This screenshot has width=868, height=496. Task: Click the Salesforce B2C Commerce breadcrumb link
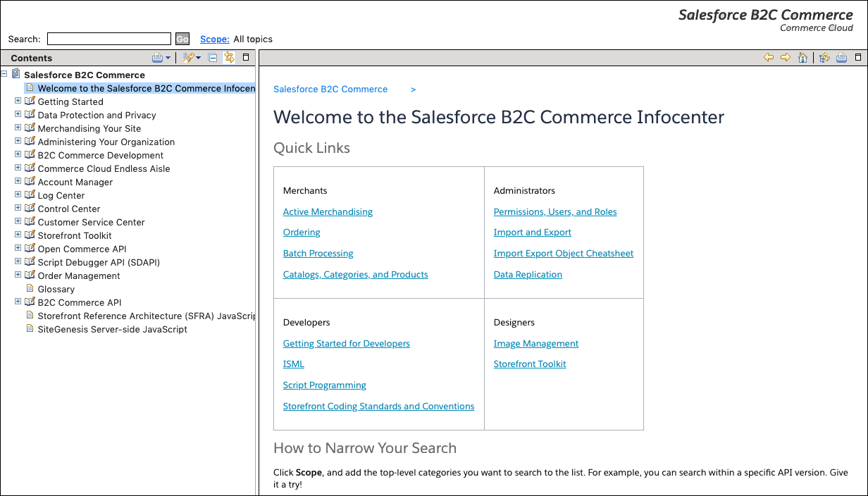pyautogui.click(x=330, y=89)
